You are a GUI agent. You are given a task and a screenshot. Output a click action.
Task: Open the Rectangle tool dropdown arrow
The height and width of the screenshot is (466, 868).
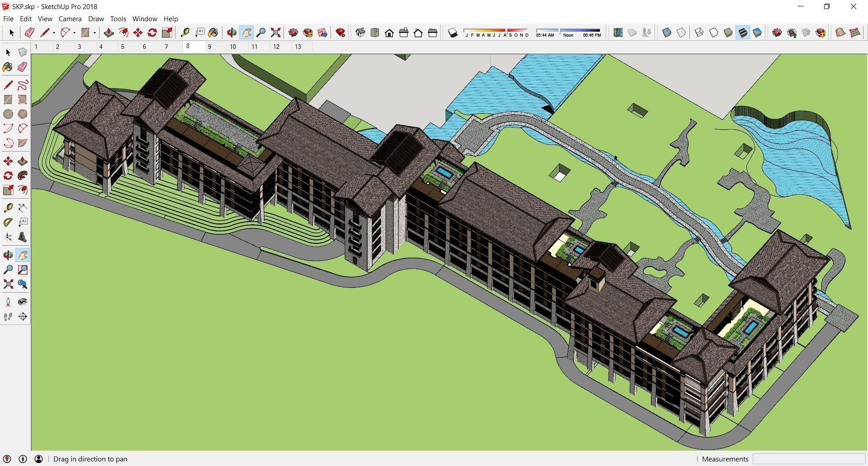point(94,33)
